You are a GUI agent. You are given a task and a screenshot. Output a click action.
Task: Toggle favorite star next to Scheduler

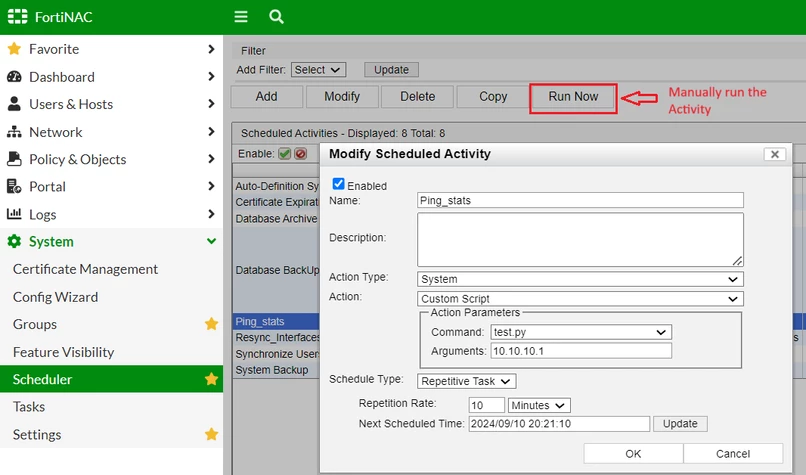coord(211,379)
